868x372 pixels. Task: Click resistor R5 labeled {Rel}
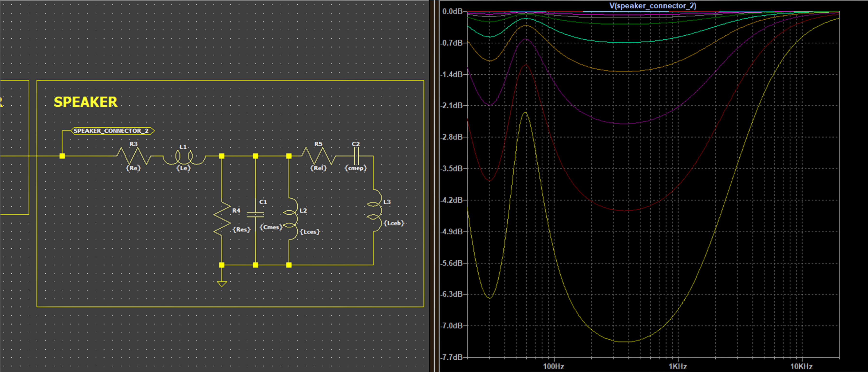pyautogui.click(x=319, y=156)
